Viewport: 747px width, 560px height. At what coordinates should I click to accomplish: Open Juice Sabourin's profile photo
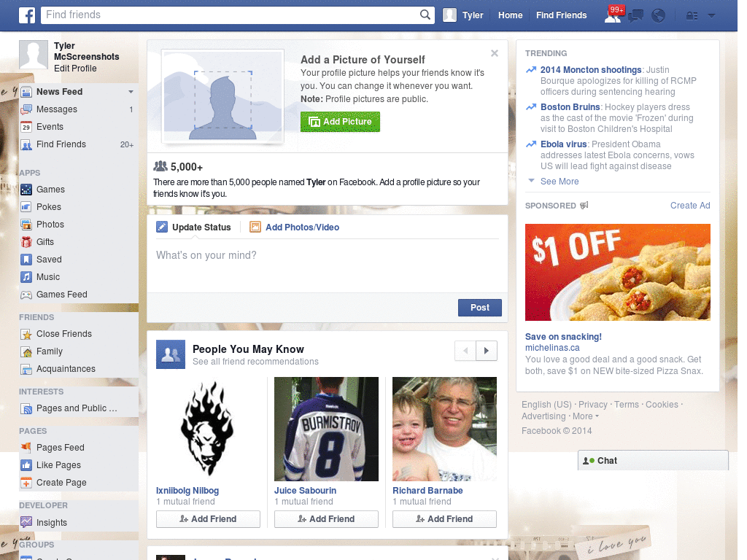coord(326,429)
